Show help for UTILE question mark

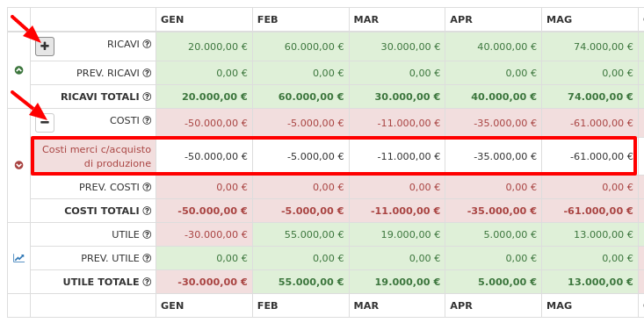pos(147,234)
